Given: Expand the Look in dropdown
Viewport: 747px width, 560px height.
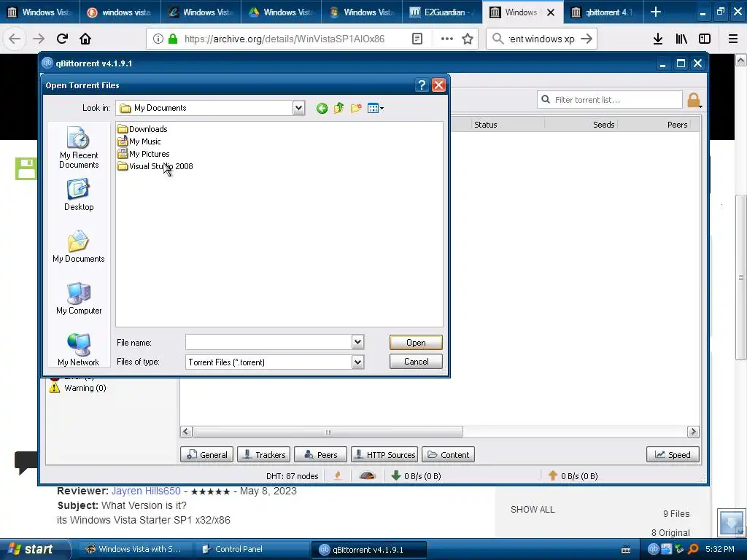Looking at the screenshot, I should (298, 108).
